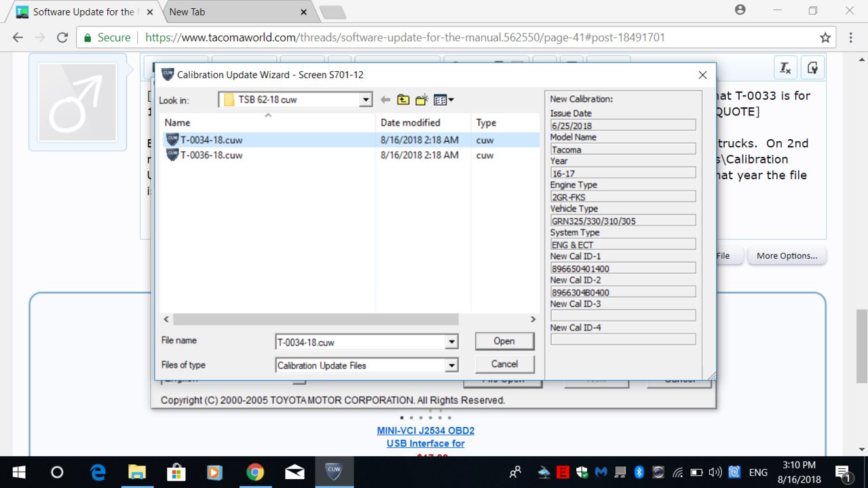Reload the tacomaworld page

coord(62,38)
